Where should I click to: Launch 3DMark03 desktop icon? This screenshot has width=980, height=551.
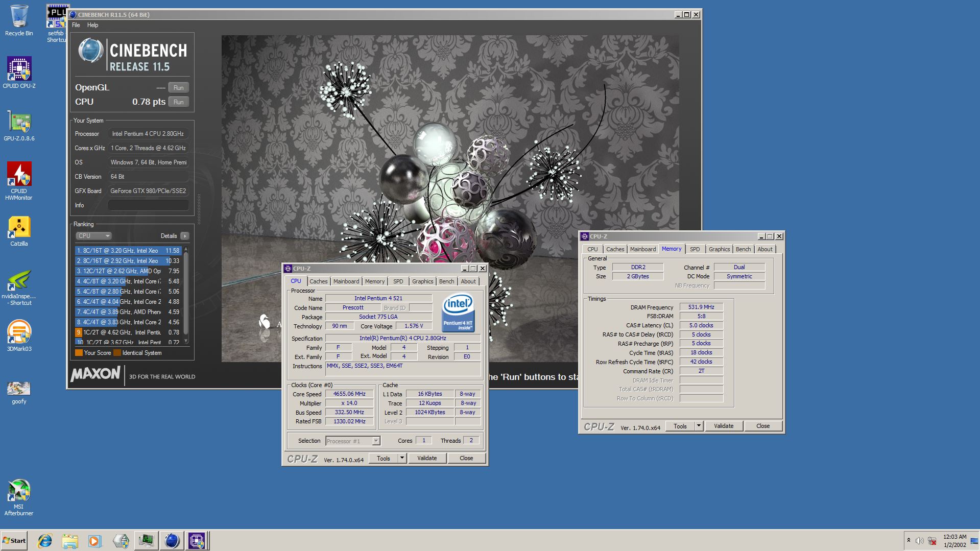click(19, 336)
